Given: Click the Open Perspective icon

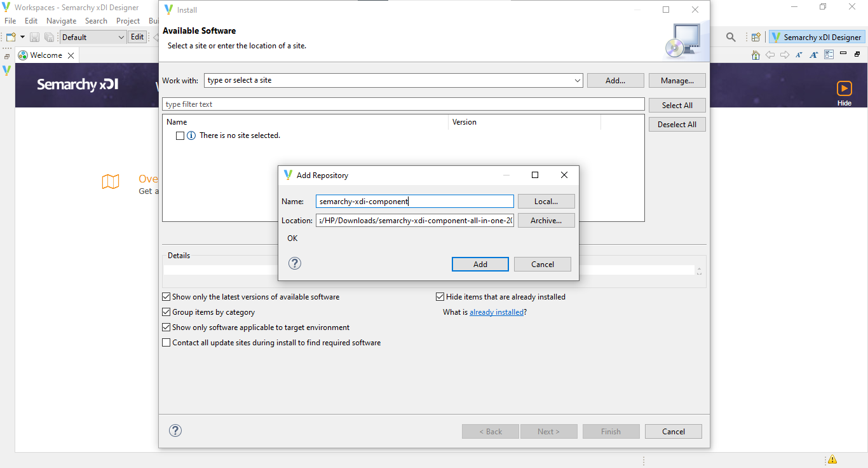Looking at the screenshot, I should pyautogui.click(x=756, y=37).
